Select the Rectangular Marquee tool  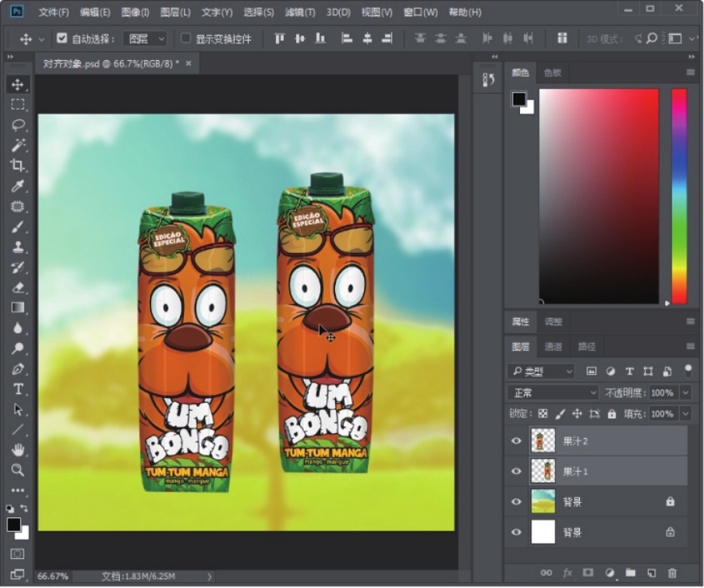18,105
